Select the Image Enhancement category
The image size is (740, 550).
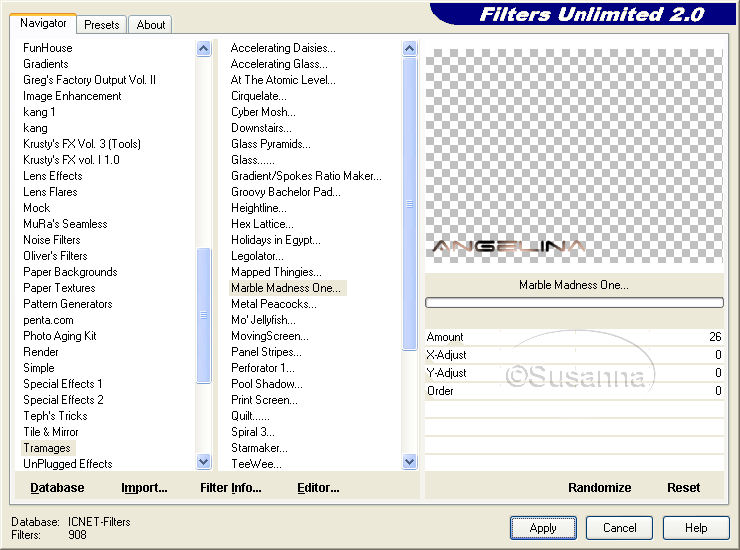point(72,96)
